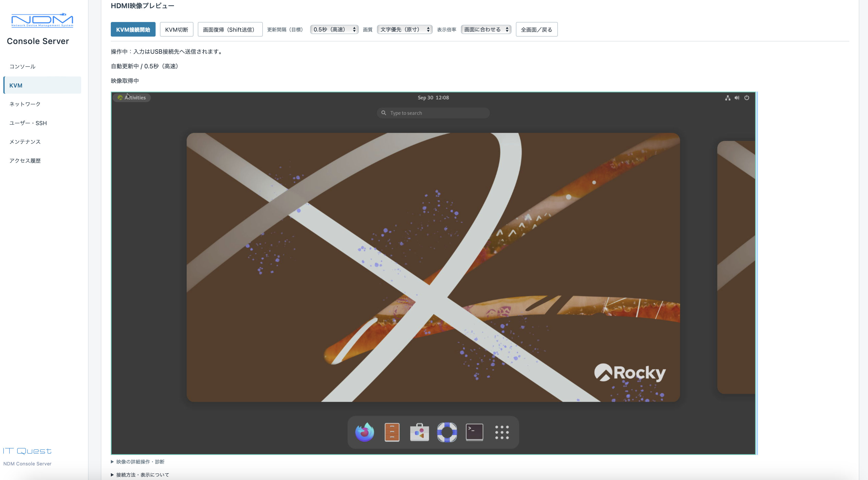The height and width of the screenshot is (480, 868).
Task: Click 画面復帰（Shift送信） button
Action: [230, 30]
